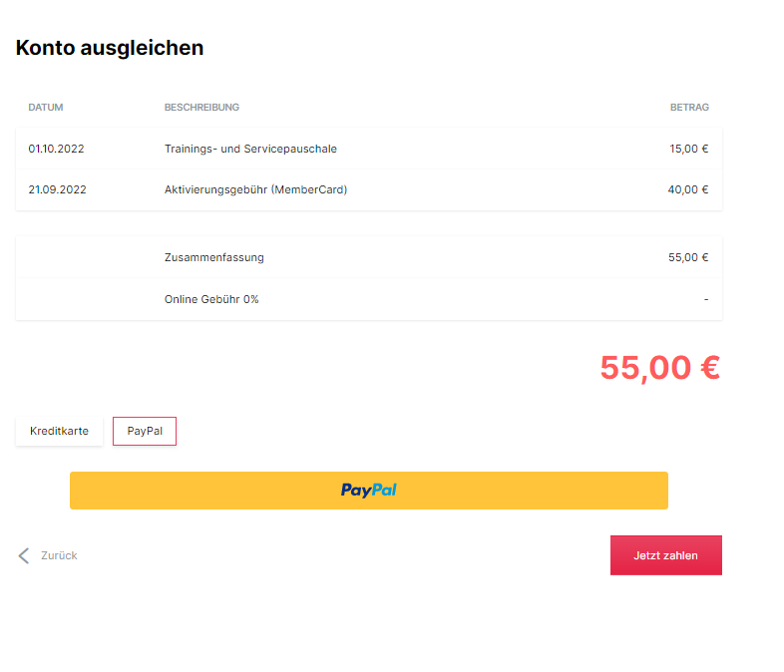Click the Online Gebühr 0% row
Screen dimensions: 784x672
(x=369, y=299)
